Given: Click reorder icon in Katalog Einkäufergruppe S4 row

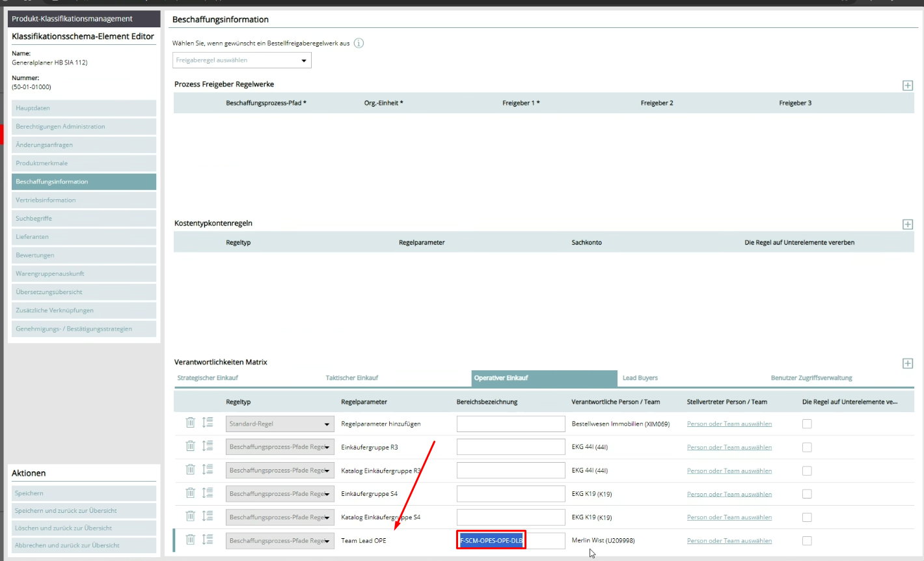Looking at the screenshot, I should pyautogui.click(x=208, y=517).
